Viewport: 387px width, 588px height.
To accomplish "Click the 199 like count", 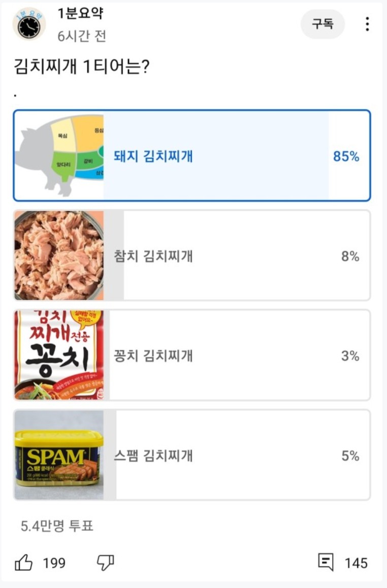I will pyautogui.click(x=54, y=563).
